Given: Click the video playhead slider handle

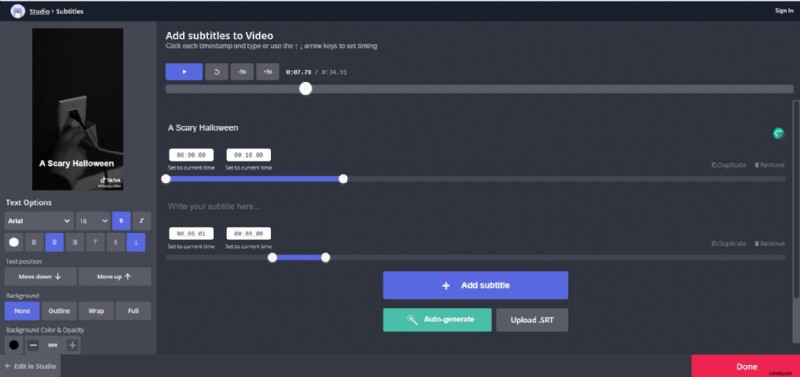Looking at the screenshot, I should [306, 89].
